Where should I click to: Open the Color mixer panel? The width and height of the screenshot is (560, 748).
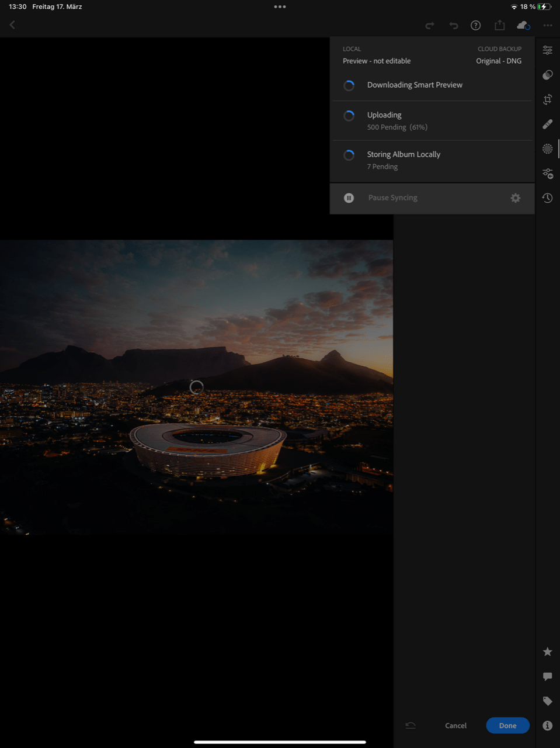[x=547, y=75]
